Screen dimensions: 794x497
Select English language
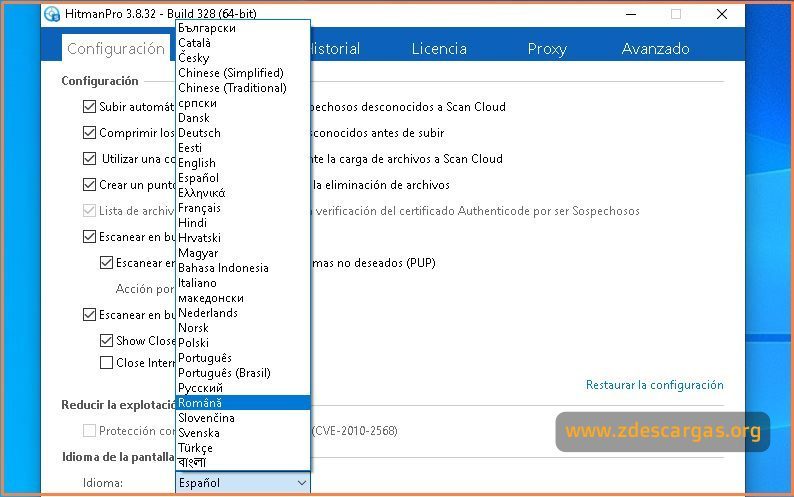[243, 163]
